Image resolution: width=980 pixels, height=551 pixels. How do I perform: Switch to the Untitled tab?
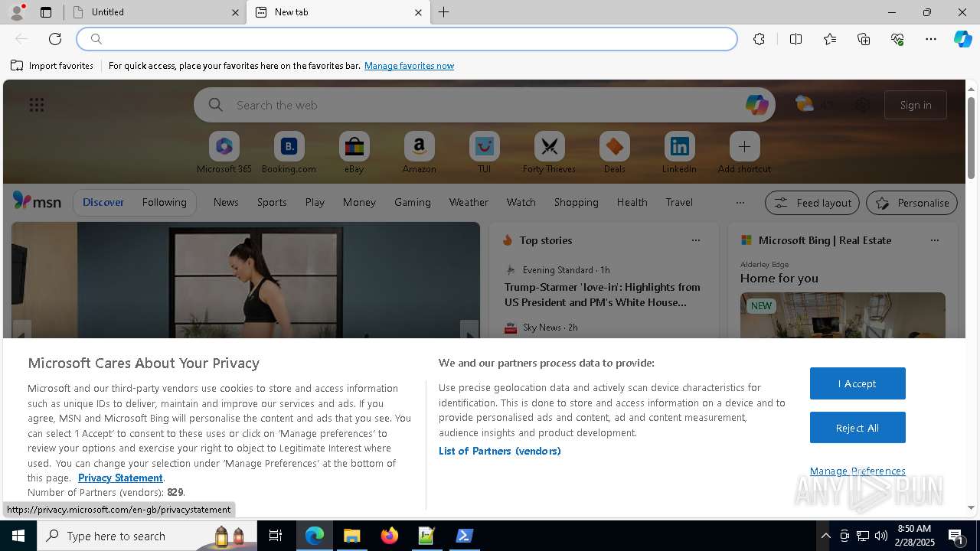(x=155, y=12)
